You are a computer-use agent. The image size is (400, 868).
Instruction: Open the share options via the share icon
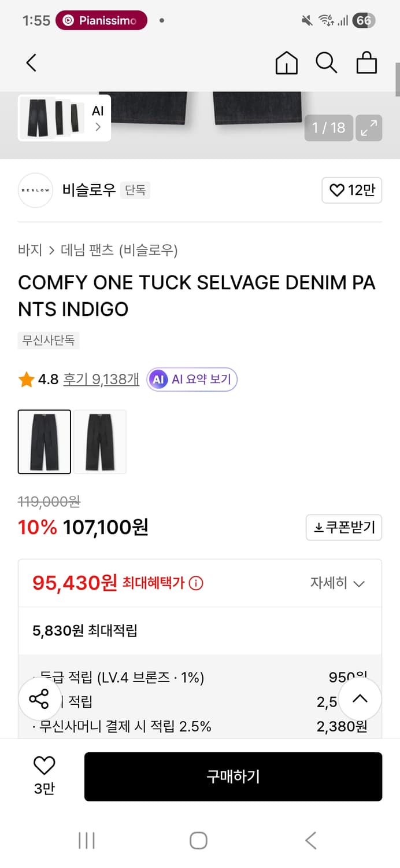[39, 699]
